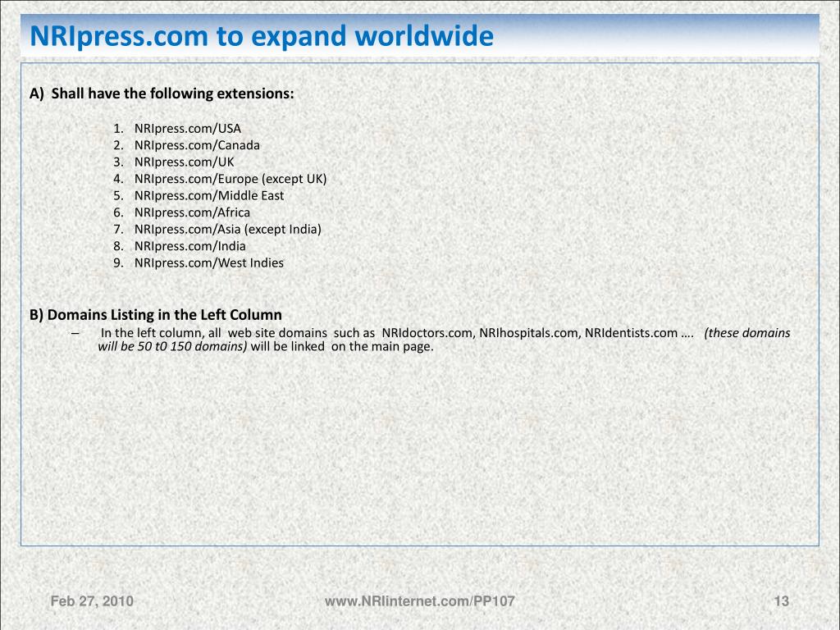Click the footer date 'Feb 27, 2010'

click(x=92, y=601)
